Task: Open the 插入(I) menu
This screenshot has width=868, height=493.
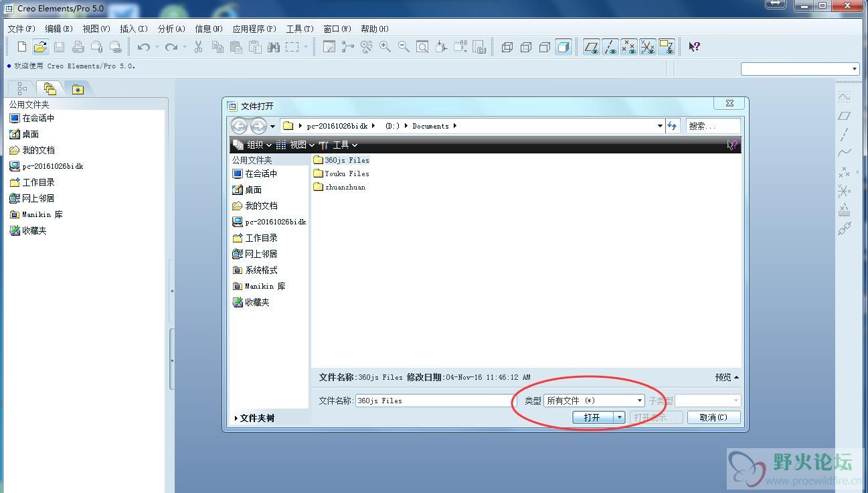Action: pos(134,29)
